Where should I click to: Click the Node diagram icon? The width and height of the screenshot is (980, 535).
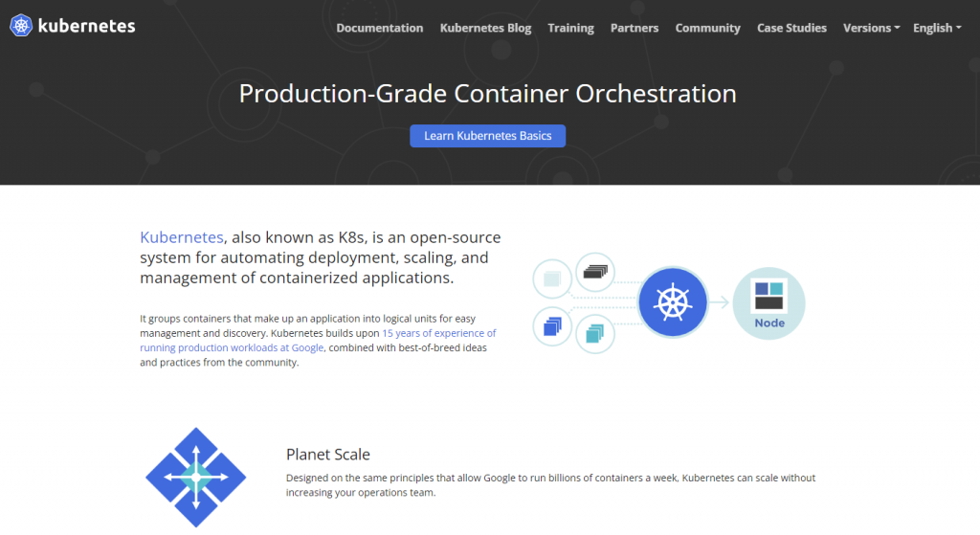coord(768,302)
